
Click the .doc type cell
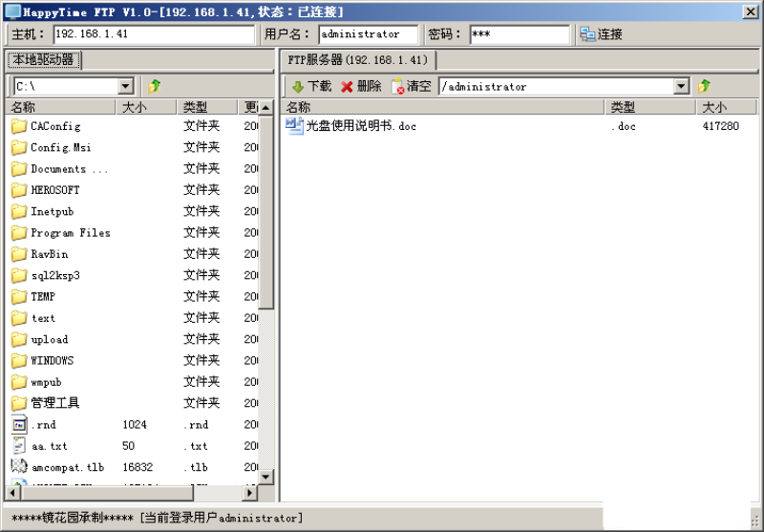tap(624, 126)
